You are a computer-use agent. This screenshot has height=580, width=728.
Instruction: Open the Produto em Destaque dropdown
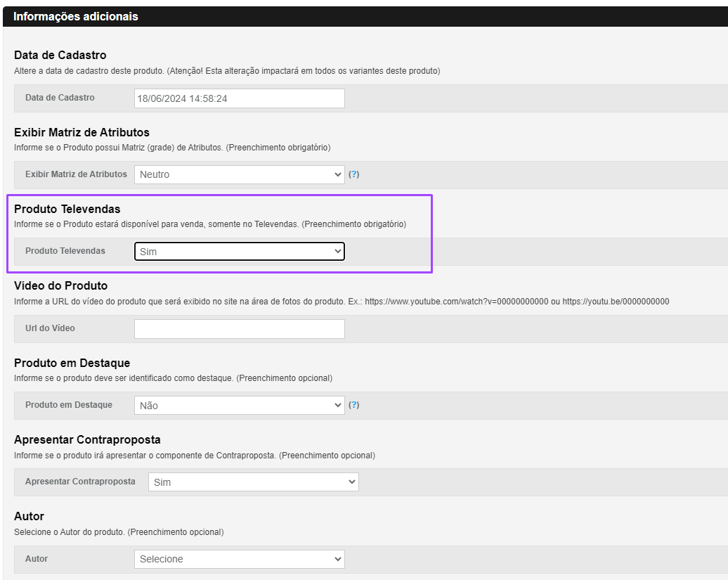(240, 406)
